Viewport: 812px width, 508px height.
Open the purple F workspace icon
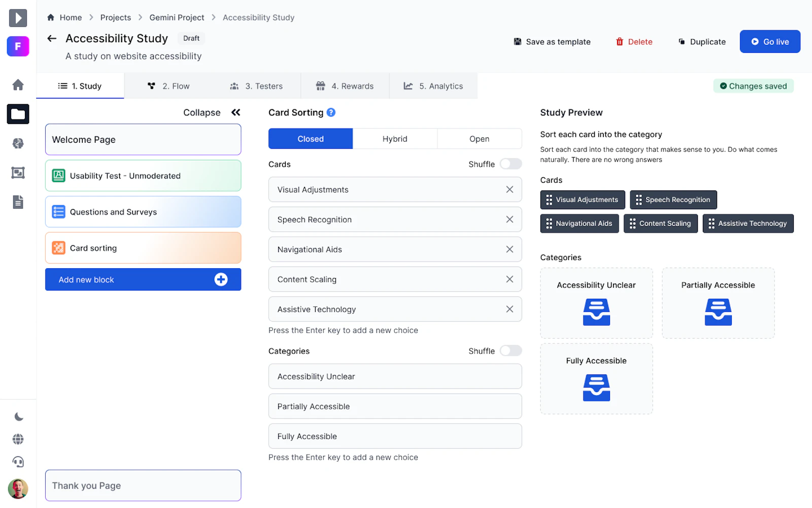[18, 46]
